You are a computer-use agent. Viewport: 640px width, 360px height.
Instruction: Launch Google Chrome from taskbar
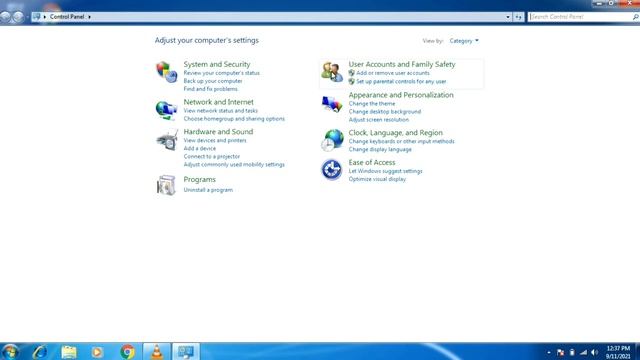click(x=127, y=351)
